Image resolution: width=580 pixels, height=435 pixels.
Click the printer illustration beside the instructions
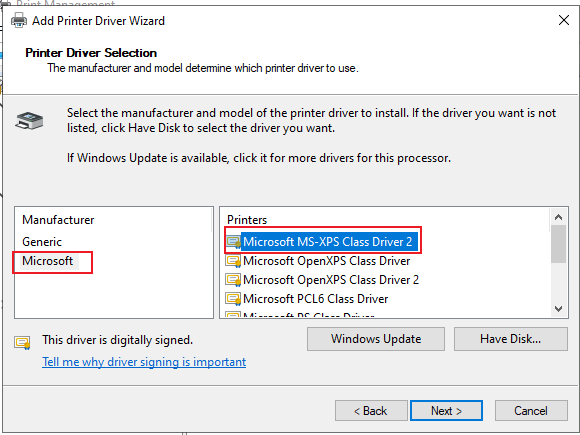29,121
